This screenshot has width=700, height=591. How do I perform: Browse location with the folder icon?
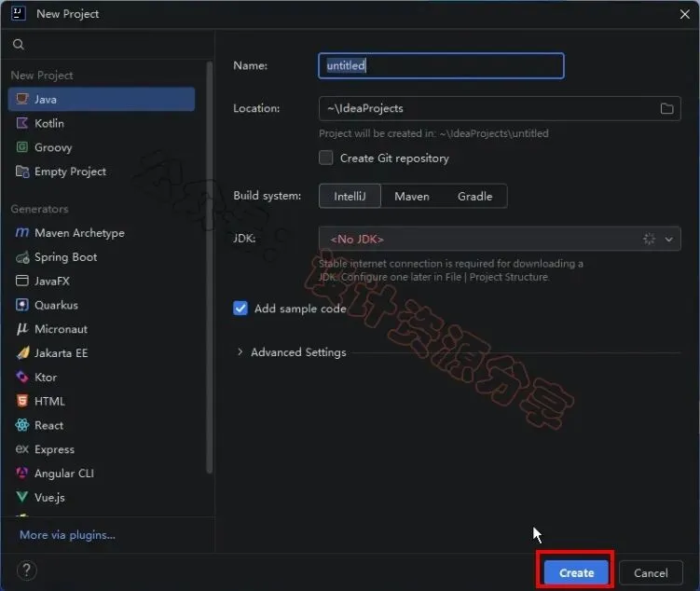click(x=666, y=108)
